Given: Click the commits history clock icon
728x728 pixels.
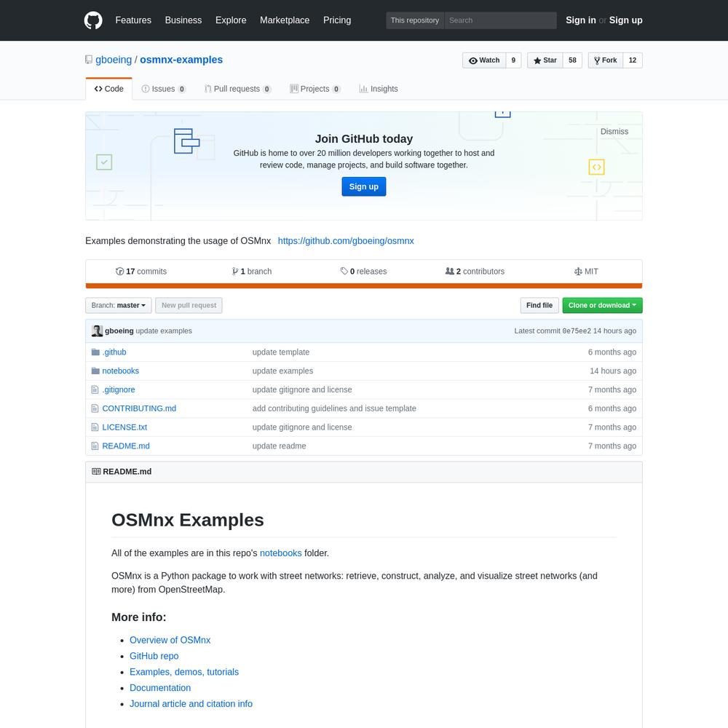Looking at the screenshot, I should point(120,271).
